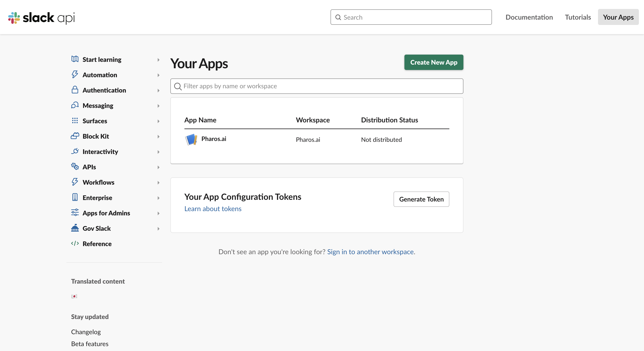The height and width of the screenshot is (351, 644).
Task: Expand the Automation section arrow
Action: [158, 75]
